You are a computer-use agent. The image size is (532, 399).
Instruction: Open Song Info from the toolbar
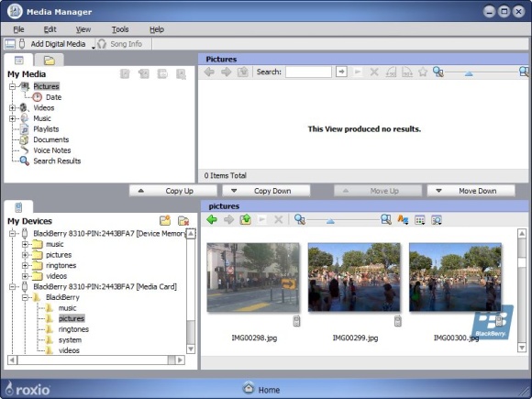point(120,44)
